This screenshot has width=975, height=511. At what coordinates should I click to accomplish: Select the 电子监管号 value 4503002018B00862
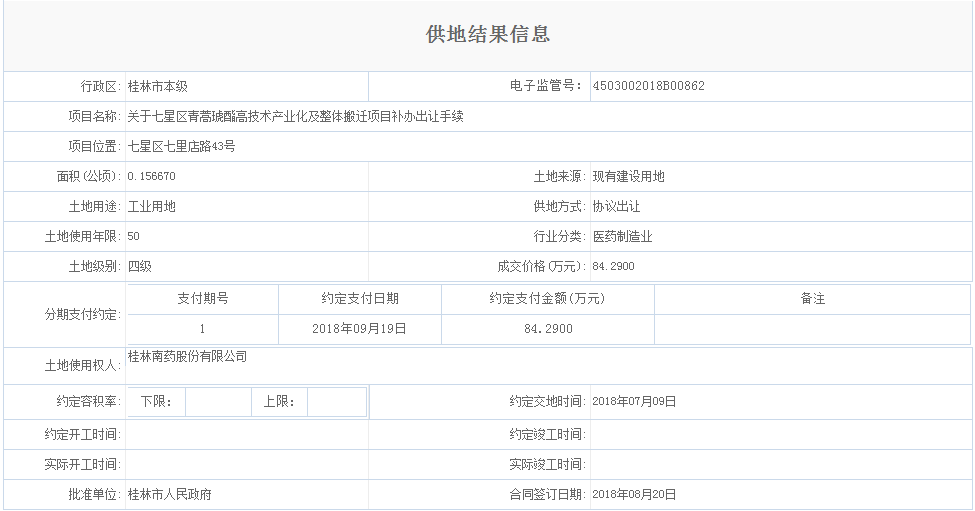click(x=648, y=86)
